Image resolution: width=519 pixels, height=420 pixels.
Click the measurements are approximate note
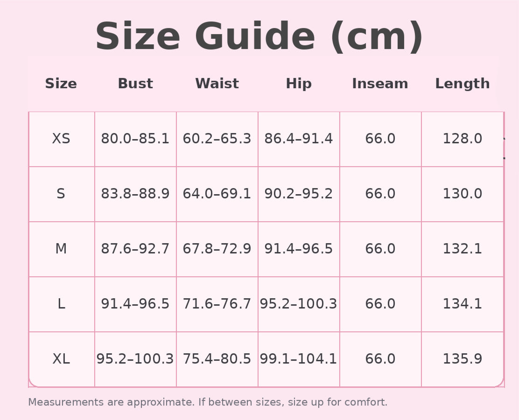208,402
